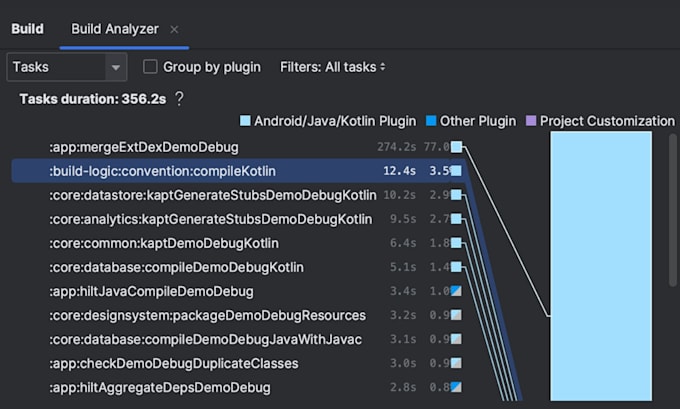Click plugin square for analytics kaptGenerateStubs row
Image resolution: width=680 pixels, height=409 pixels.
pyautogui.click(x=456, y=219)
